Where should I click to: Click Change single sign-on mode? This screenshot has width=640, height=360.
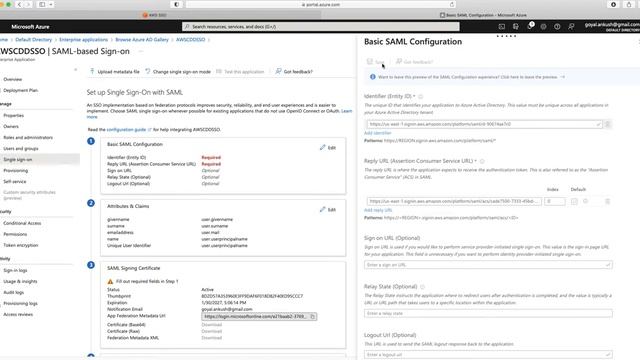(x=178, y=71)
